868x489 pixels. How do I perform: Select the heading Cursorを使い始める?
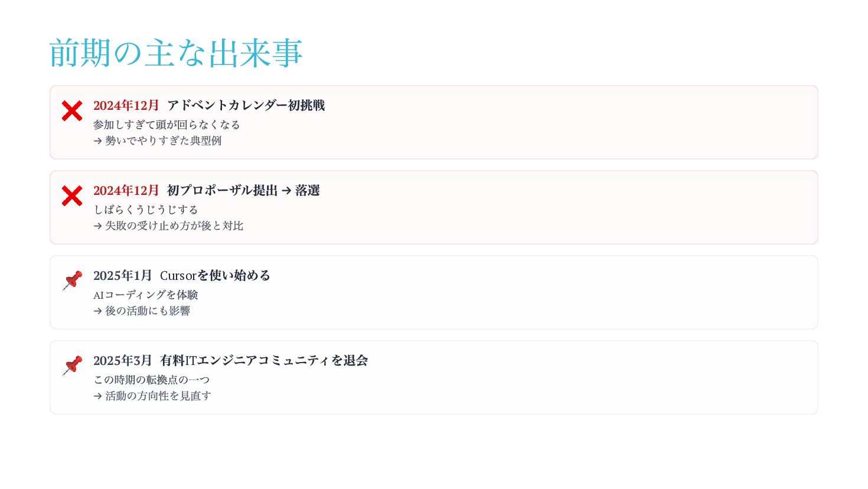215,276
